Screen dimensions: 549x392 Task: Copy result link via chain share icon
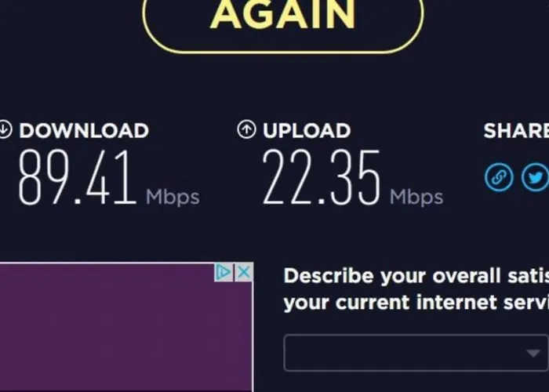tap(499, 177)
